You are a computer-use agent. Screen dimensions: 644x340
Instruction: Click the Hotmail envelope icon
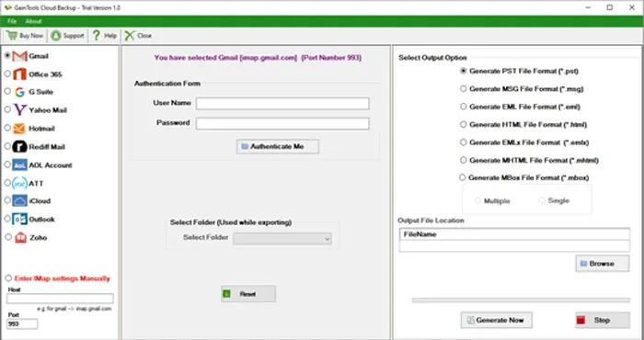coord(19,129)
